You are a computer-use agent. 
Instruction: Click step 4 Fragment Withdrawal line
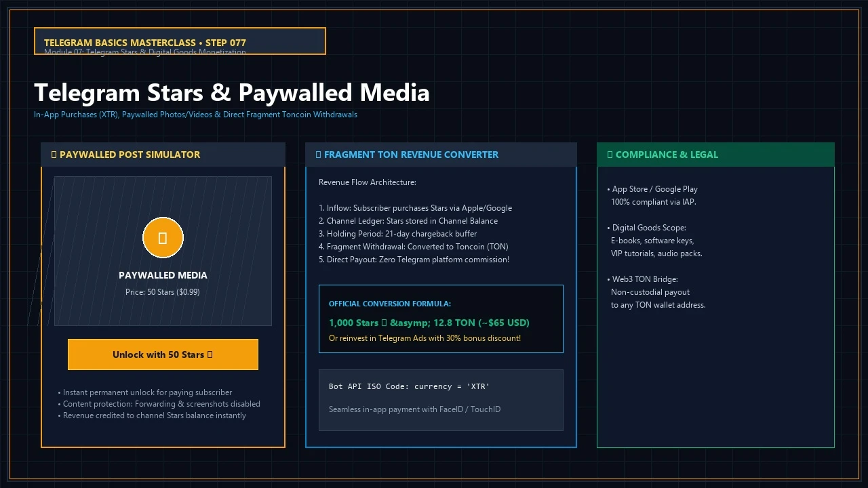(413, 247)
